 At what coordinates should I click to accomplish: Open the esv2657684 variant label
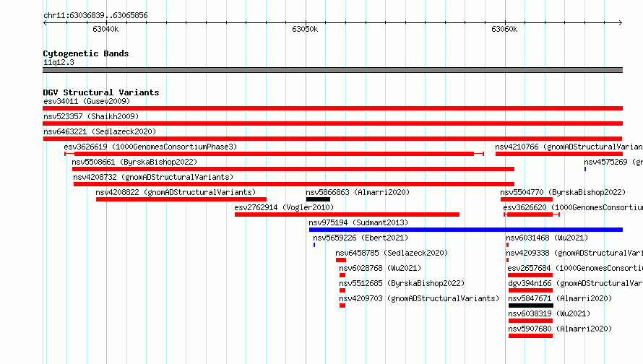click(575, 268)
